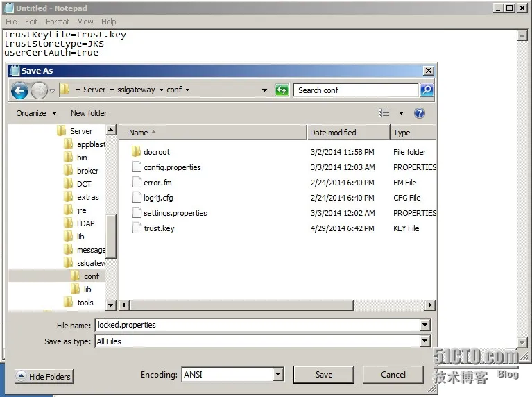This screenshot has height=397, width=532.
Task: Select LDAP folder in tree
Action: click(x=79, y=223)
